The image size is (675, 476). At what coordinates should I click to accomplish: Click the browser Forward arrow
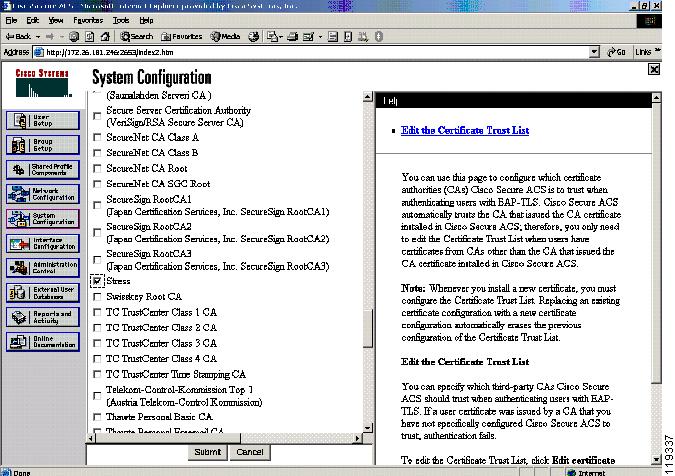point(50,37)
